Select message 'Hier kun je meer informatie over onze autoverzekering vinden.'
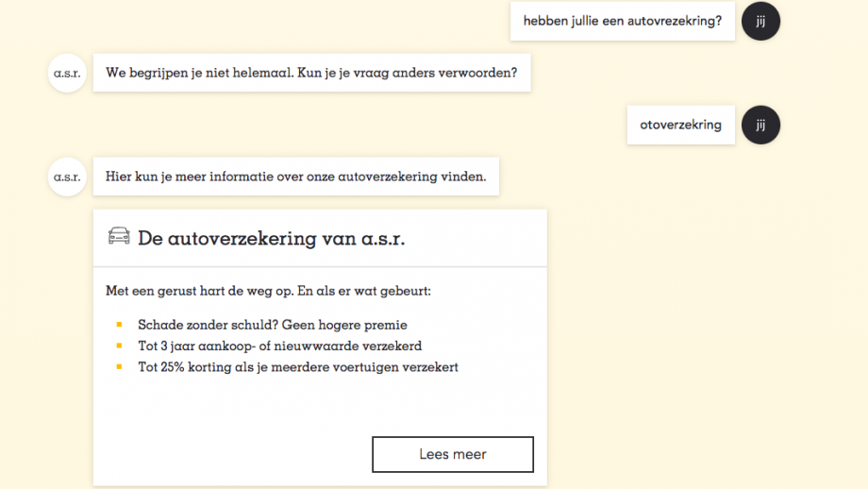 point(296,177)
